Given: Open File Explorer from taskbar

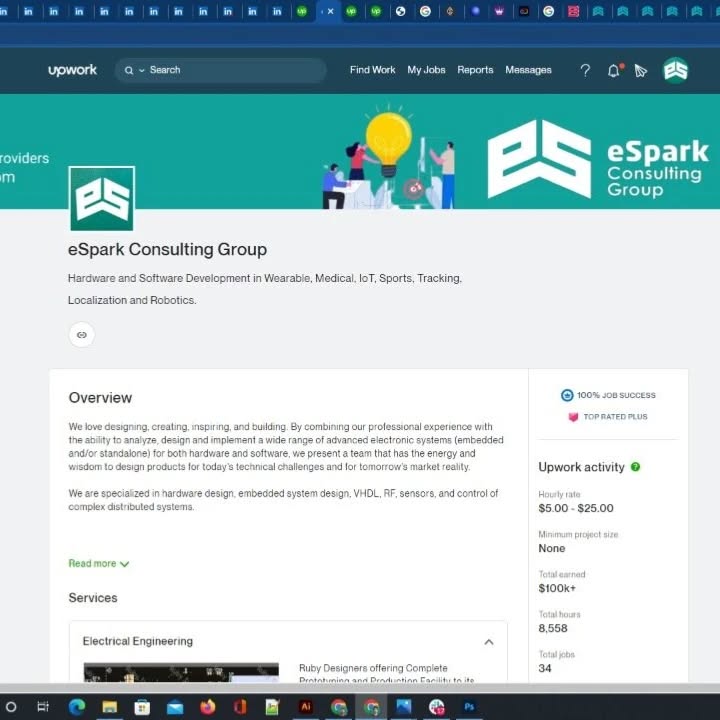Looking at the screenshot, I should pyautogui.click(x=109, y=707).
